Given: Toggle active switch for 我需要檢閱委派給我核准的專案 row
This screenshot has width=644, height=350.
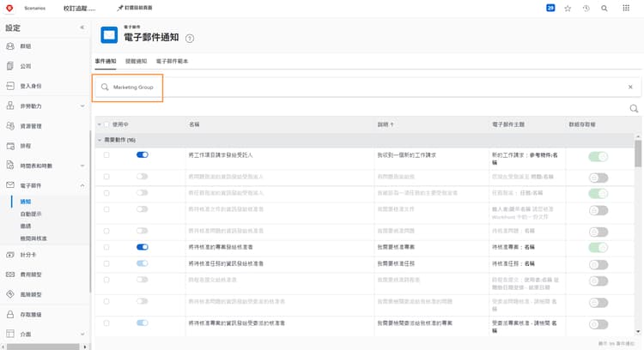Looking at the screenshot, I should (142, 323).
